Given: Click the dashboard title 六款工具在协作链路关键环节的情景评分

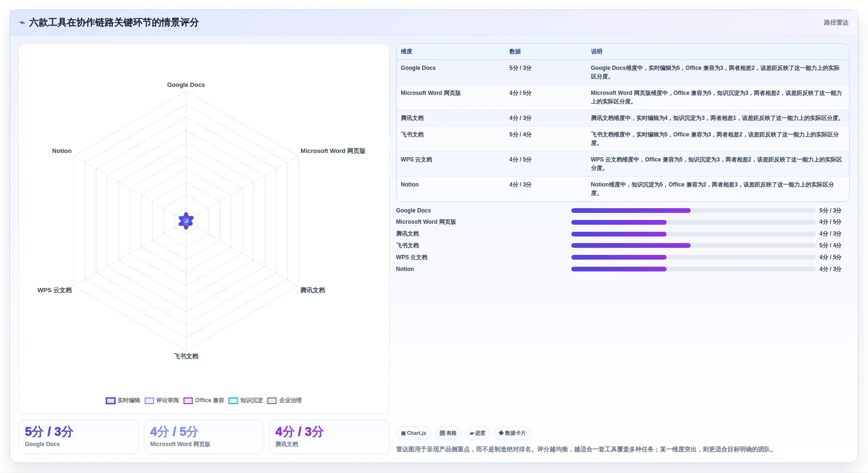Looking at the screenshot, I should click(x=114, y=23).
